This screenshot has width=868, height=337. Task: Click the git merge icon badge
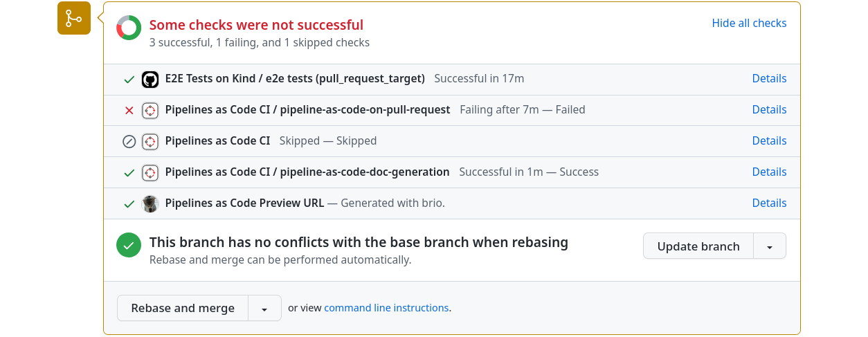[74, 18]
